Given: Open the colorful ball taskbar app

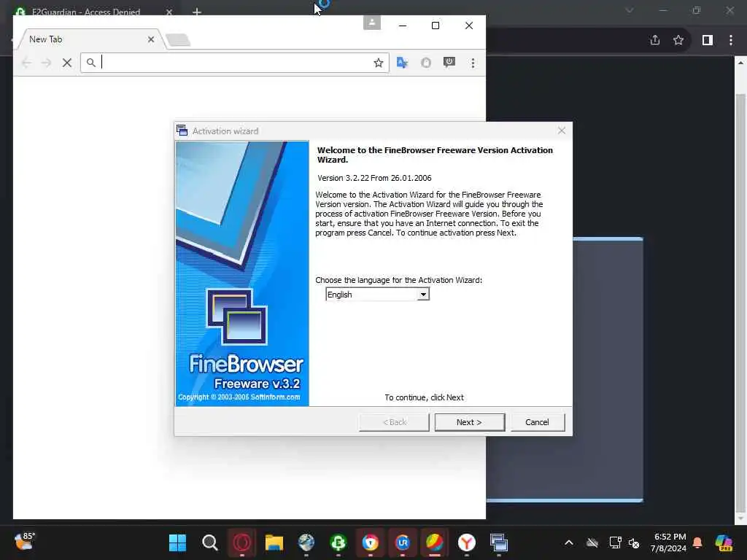Looking at the screenshot, I should click(435, 542).
